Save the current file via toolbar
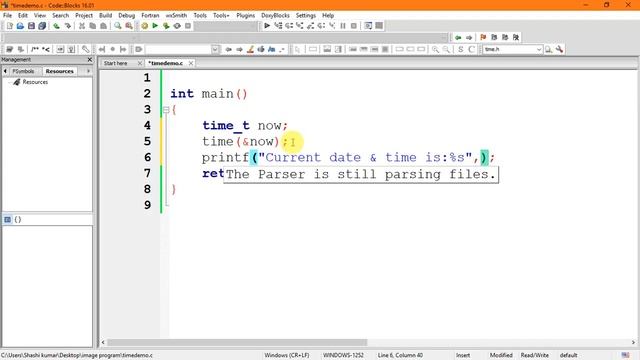This screenshot has height=360, width=640. (x=31, y=26)
